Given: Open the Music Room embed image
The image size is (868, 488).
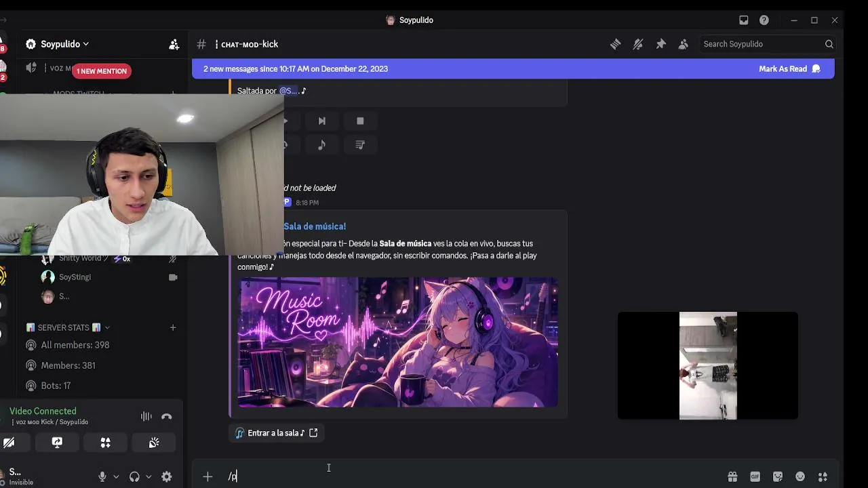Looking at the screenshot, I should pos(398,342).
